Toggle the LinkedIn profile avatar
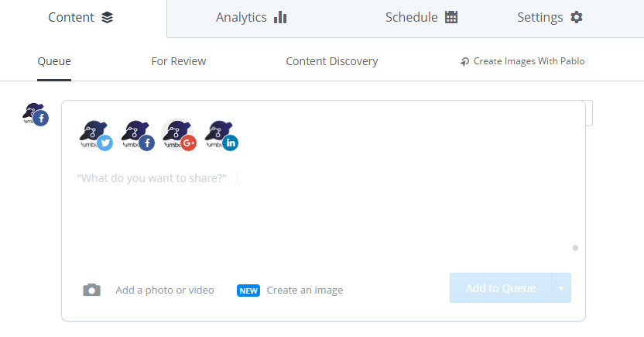The height and width of the screenshot is (337, 644). click(221, 136)
